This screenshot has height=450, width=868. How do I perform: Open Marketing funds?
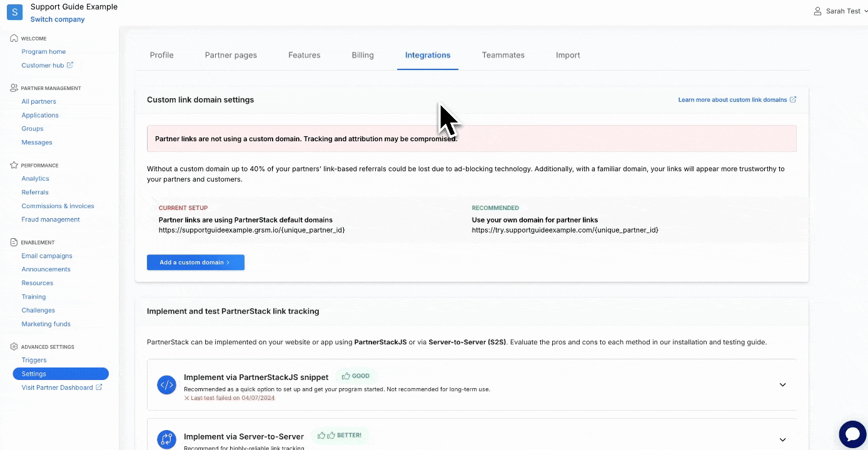(x=46, y=324)
